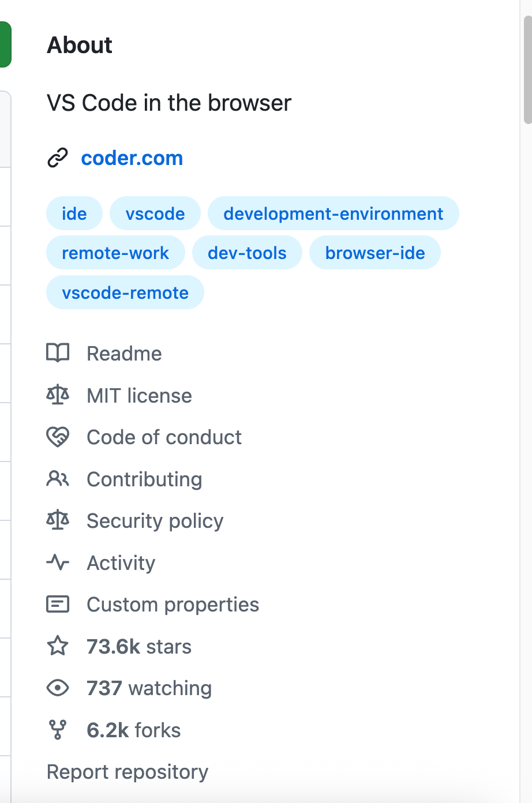This screenshot has width=532, height=803.
Task: Open the Security policy link
Action: 155,521
